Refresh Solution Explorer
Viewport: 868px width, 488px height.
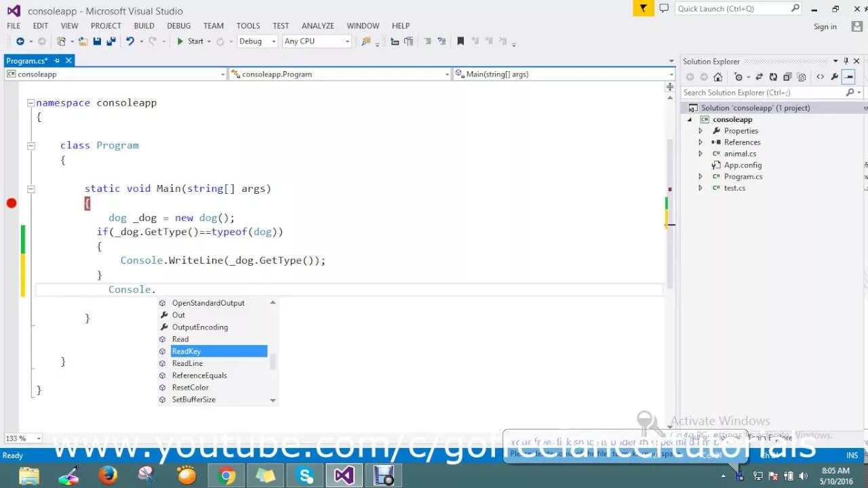coord(772,77)
